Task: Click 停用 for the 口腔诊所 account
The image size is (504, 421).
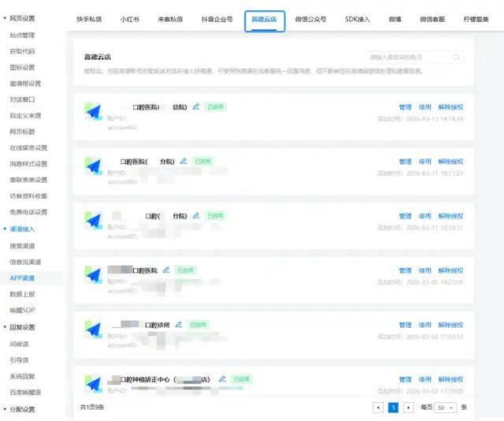Action: coord(425,325)
